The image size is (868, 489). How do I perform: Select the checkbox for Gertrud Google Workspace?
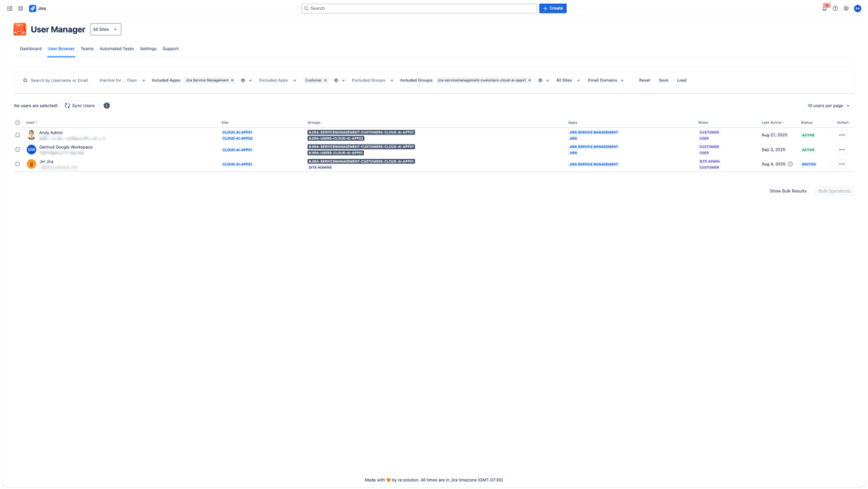tap(17, 149)
